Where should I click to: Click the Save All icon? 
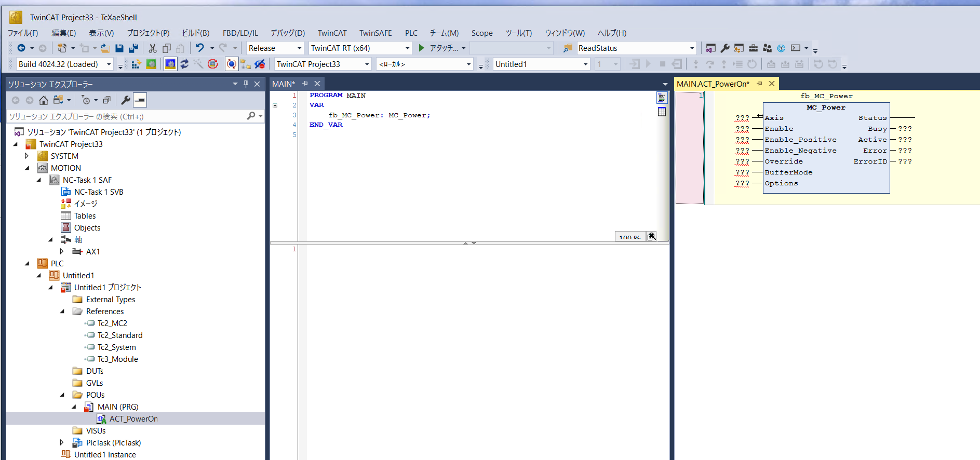133,48
